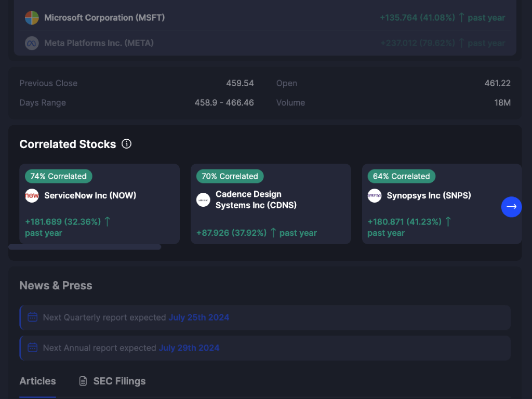Screen dimensions: 532x399
Task: Show next correlated stocks with arrow button
Action: pos(511,207)
